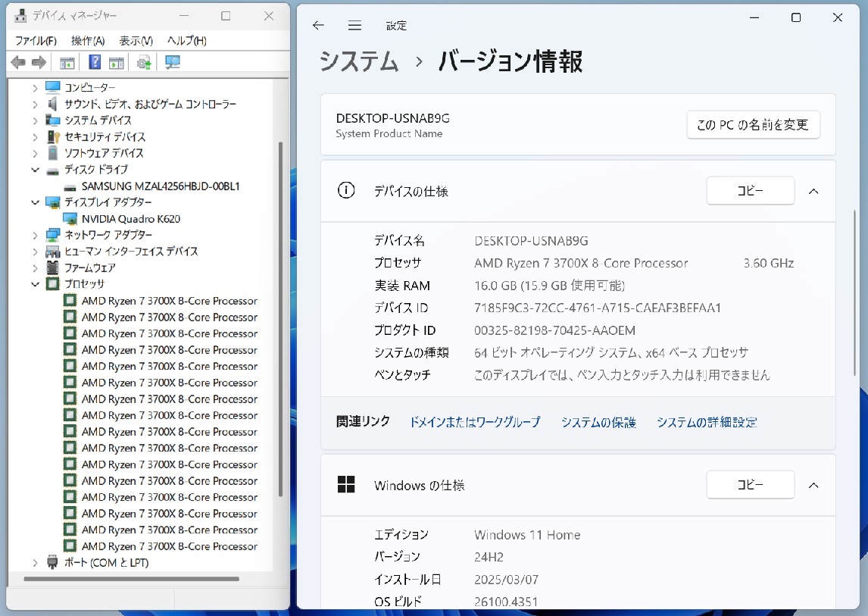
Task: Click the Device Manager horizontal scrollbar thumb
Action: [131, 579]
